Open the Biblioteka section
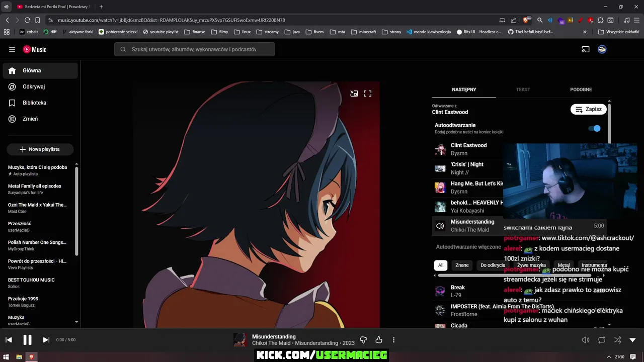644x362 pixels. coord(40,103)
